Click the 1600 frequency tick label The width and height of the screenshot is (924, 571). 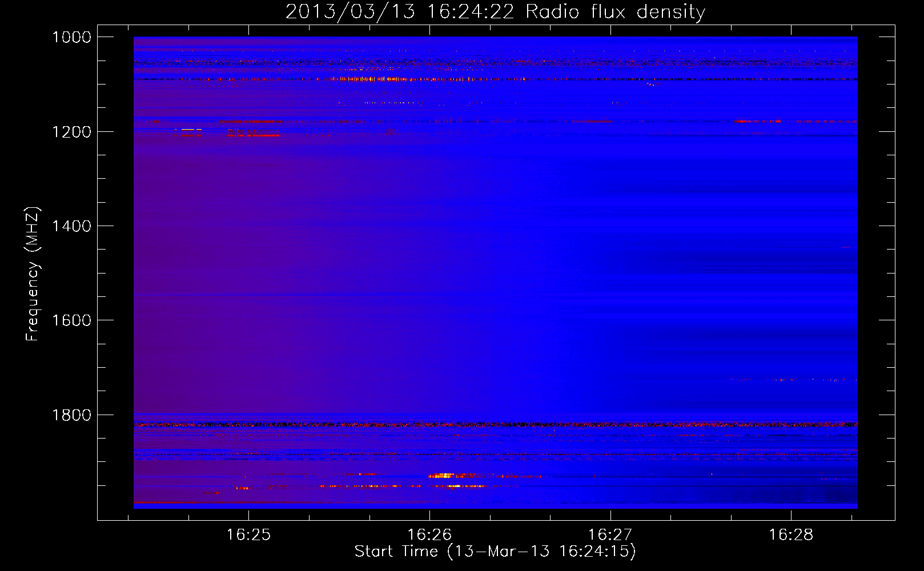(71, 320)
